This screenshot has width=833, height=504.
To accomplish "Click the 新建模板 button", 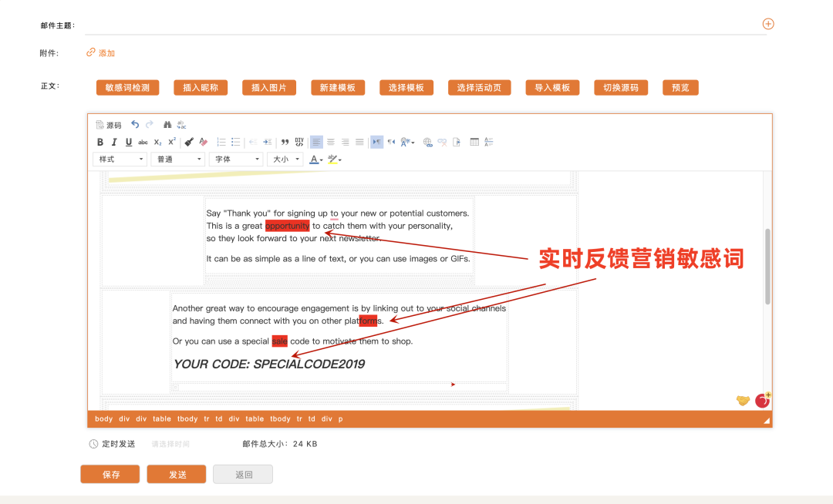I will tap(337, 88).
